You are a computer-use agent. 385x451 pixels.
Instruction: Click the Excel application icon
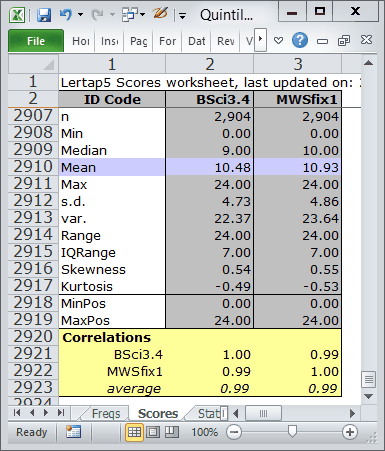(x=17, y=15)
